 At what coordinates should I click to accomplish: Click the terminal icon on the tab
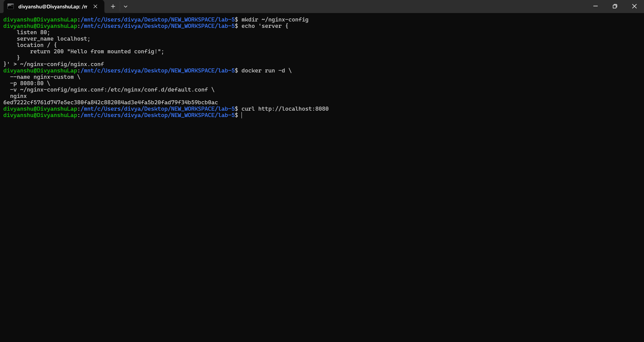coord(10,6)
